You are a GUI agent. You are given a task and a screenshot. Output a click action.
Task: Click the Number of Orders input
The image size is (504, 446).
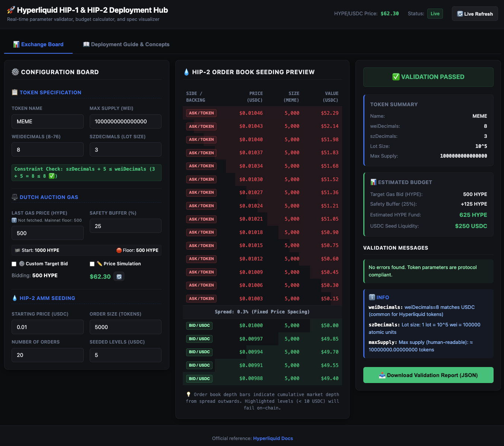tap(48, 355)
